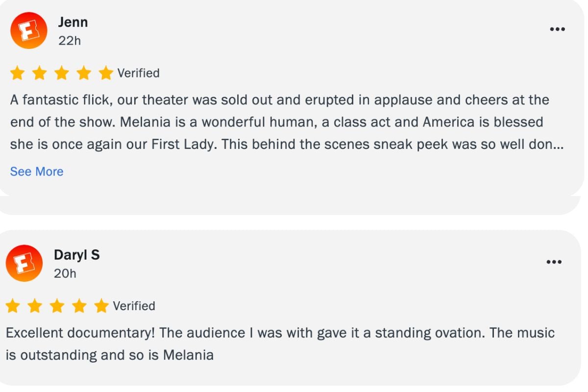Open reviewer name Jenn
Image resolution: width=588 pixels, height=392 pixels.
pos(73,22)
